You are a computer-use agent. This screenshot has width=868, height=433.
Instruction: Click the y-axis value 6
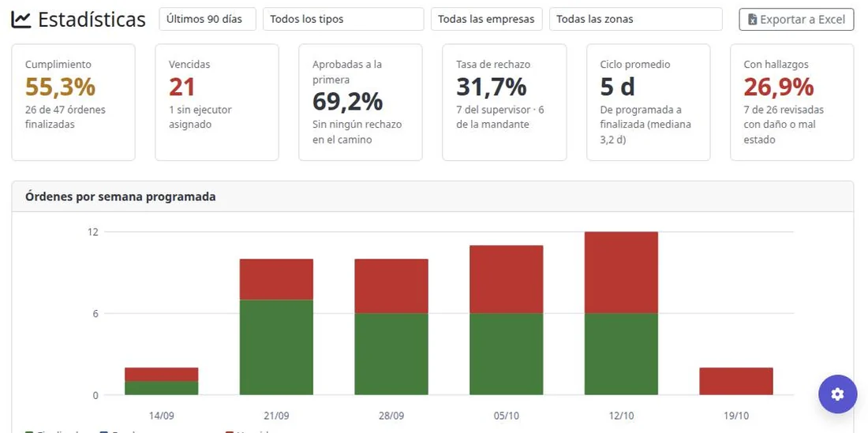coord(95,314)
